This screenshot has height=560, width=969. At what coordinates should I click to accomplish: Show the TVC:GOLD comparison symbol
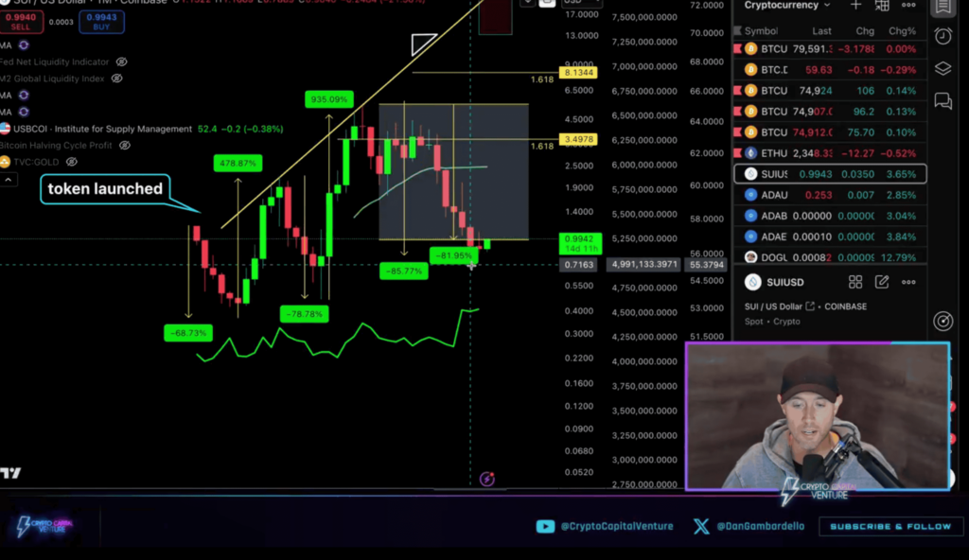pos(72,162)
